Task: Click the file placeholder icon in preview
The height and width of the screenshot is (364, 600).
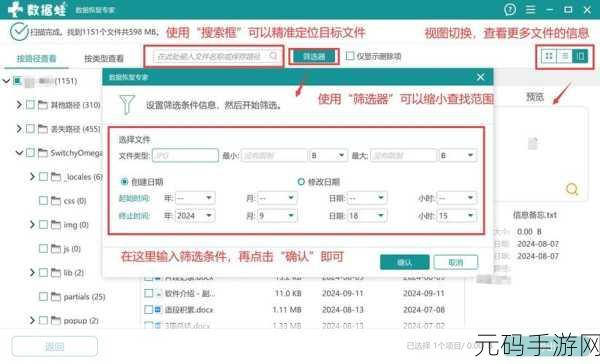Action: [533, 144]
